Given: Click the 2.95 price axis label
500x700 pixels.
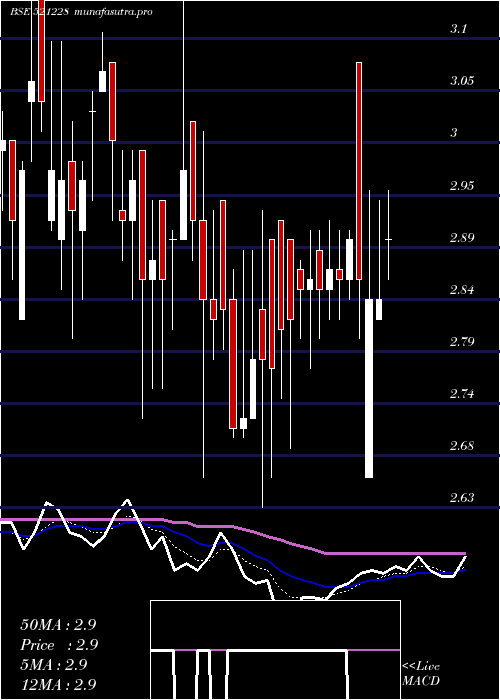Looking at the screenshot, I should pyautogui.click(x=462, y=185).
